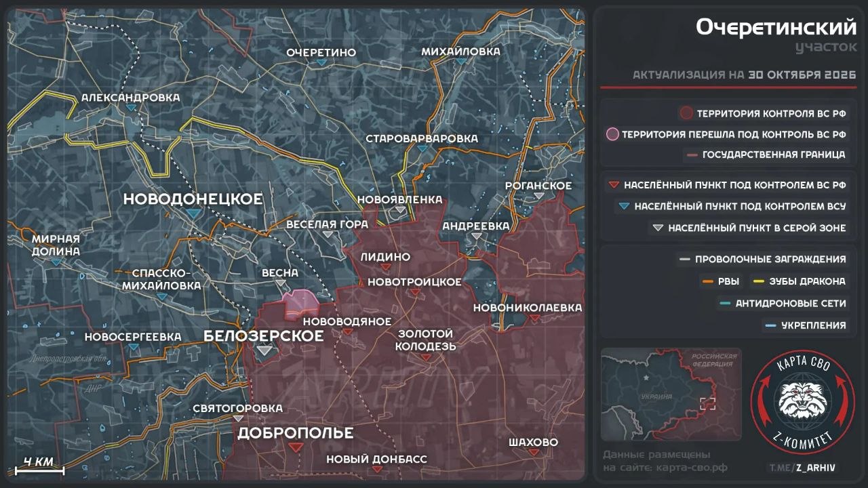This screenshot has height=488, width=868.
Task: Click the 4 км scale bar
Action: point(39,466)
